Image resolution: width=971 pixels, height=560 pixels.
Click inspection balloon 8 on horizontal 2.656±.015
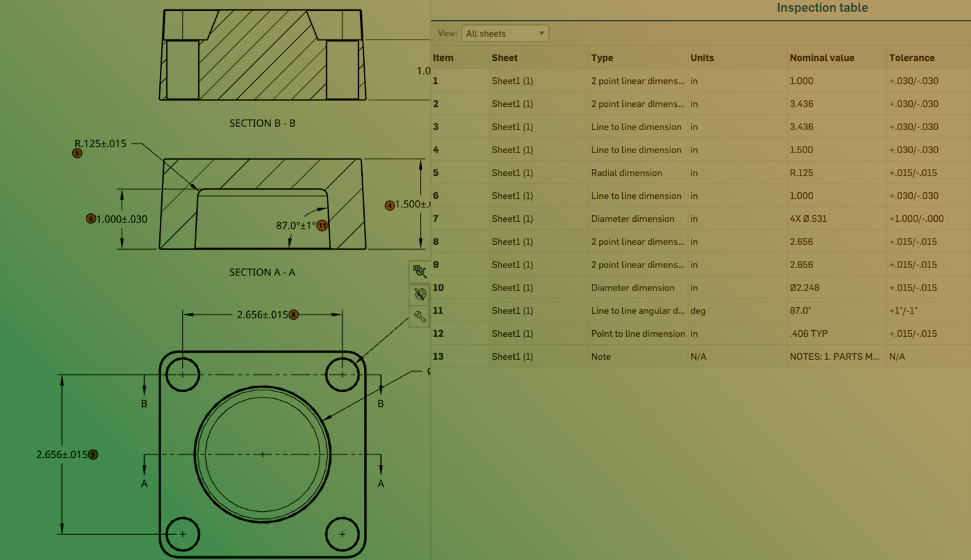(x=294, y=314)
